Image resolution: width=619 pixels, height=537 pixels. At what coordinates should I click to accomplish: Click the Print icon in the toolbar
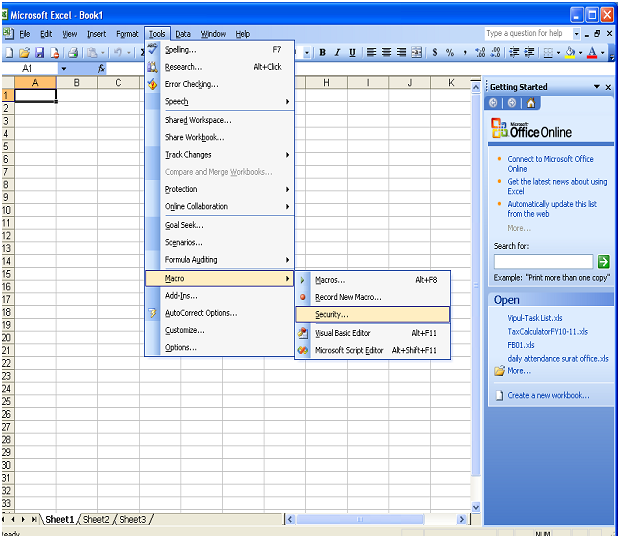[73, 53]
